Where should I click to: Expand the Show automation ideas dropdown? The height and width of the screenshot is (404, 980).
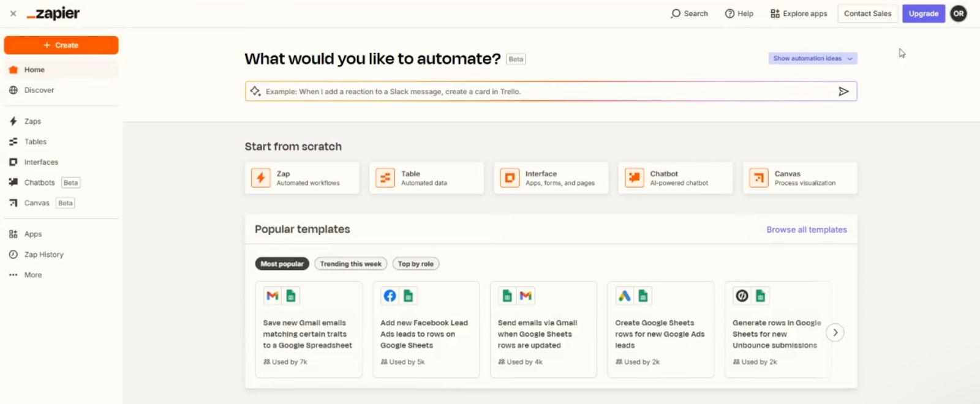(x=813, y=59)
